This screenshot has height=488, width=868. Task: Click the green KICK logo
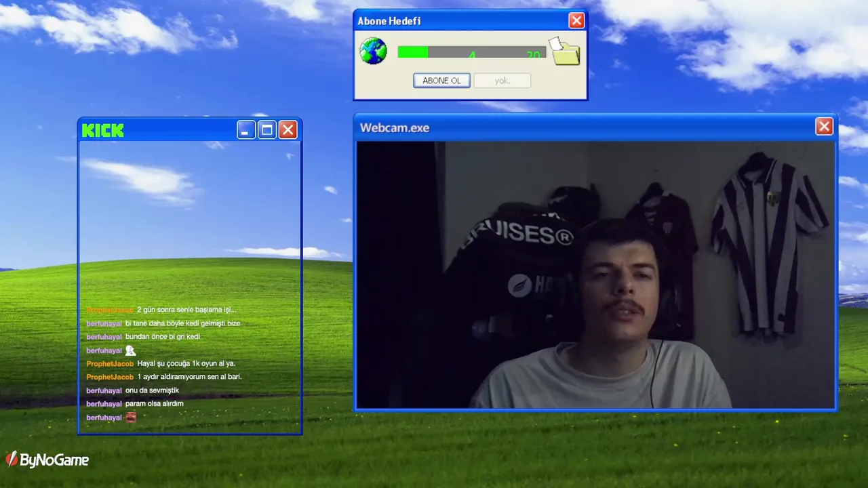103,130
